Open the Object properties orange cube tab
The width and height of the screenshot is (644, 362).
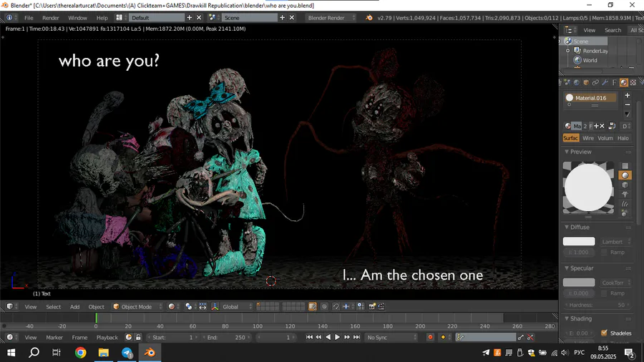(x=586, y=82)
